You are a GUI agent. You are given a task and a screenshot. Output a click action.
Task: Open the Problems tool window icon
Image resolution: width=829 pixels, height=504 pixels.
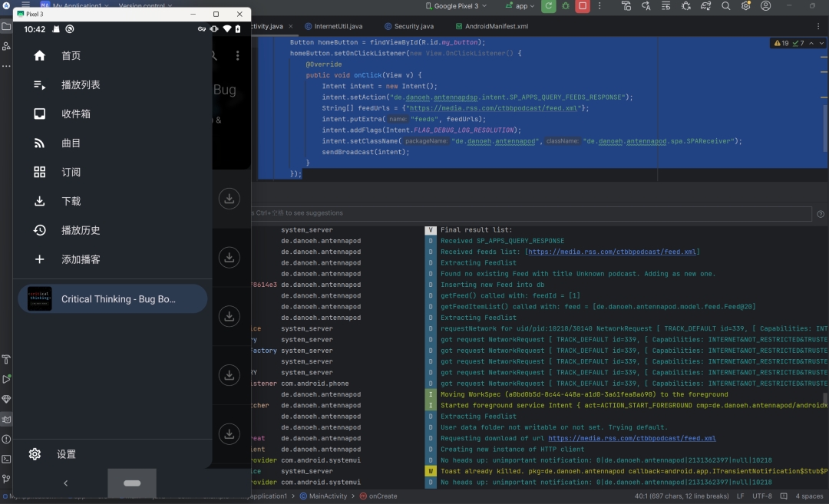click(x=6, y=439)
